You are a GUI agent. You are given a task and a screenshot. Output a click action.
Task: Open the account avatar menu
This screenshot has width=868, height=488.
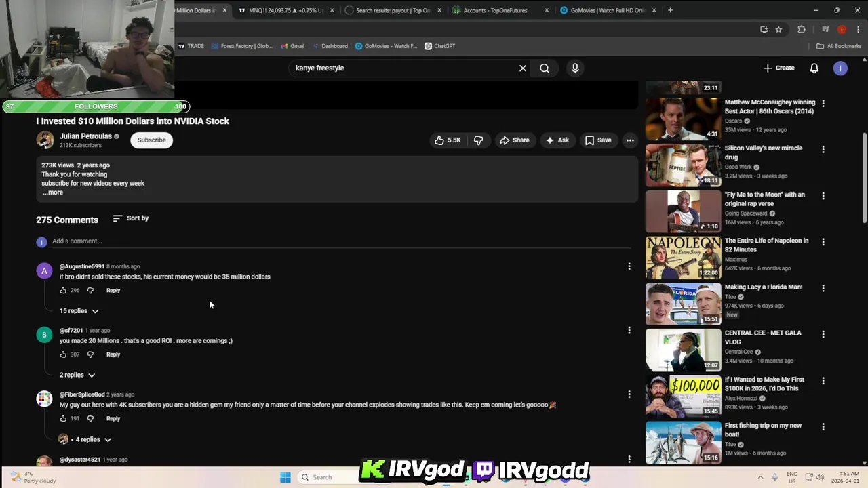coord(840,68)
